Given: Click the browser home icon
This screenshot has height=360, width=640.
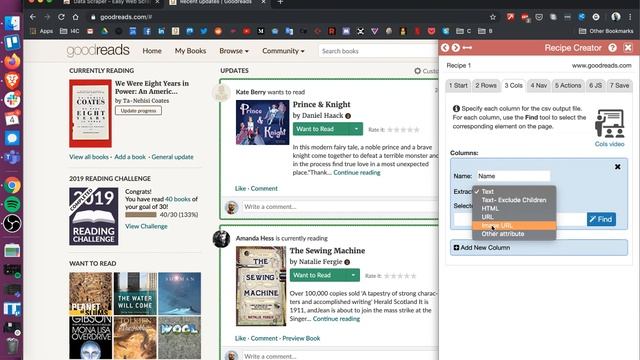Looking at the screenshot, I should (76, 17).
